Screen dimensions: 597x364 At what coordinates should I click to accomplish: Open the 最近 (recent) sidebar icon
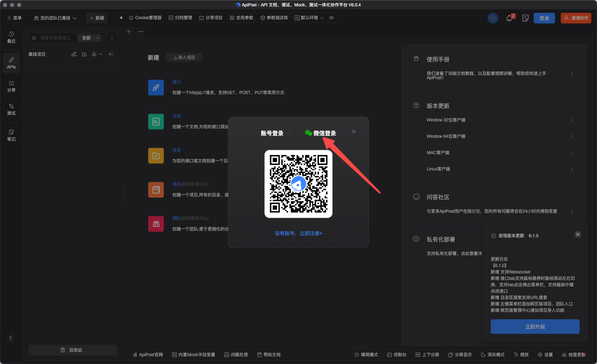tap(11, 37)
